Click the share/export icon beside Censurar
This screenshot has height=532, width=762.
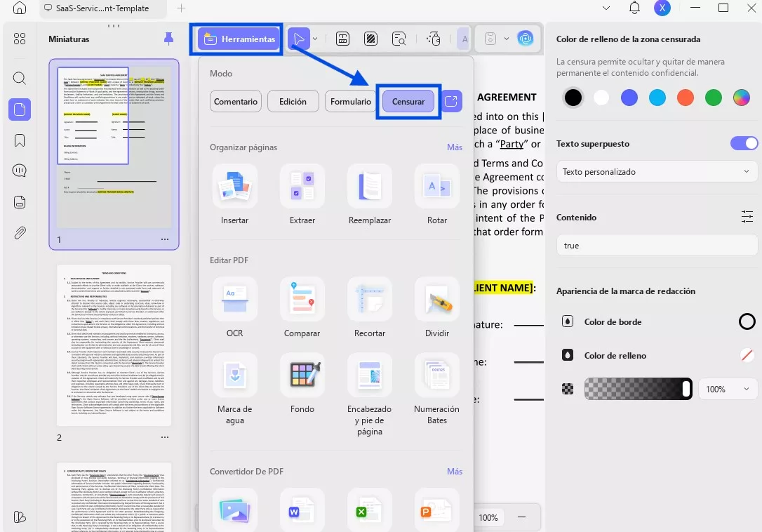451,101
